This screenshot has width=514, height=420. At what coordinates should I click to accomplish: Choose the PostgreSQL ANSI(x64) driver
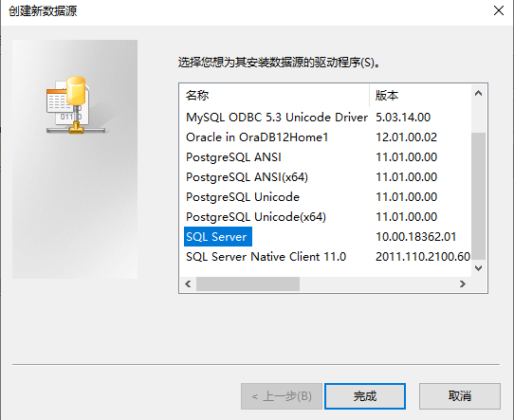[x=247, y=177]
